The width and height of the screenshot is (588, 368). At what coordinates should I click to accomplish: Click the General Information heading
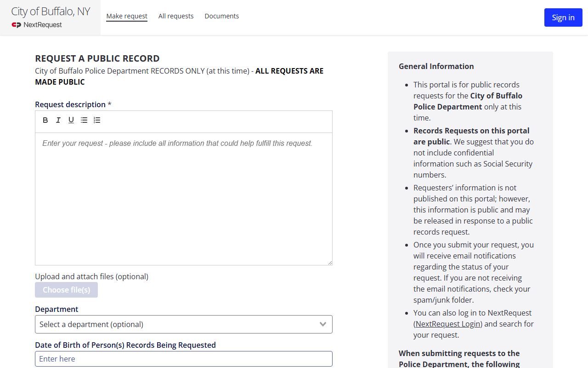(436, 66)
